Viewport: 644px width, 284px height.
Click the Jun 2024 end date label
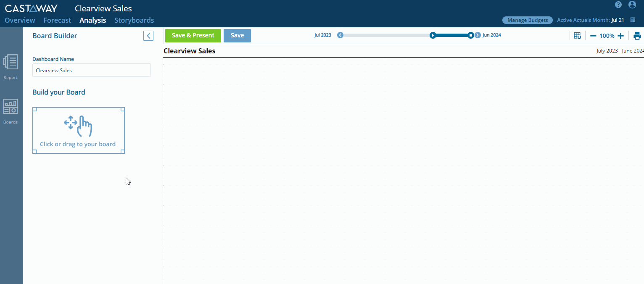coord(492,35)
